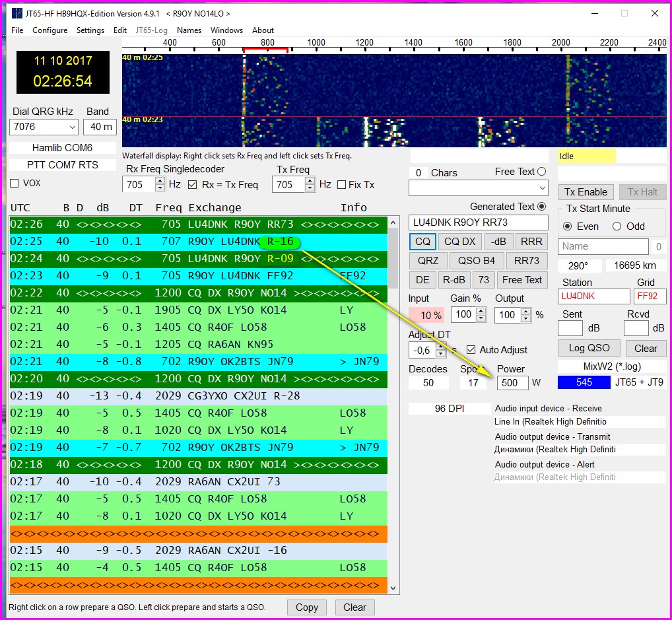672x620 pixels.
Task: Decrease Tx Freq with spinner down arrow
Action: 310,188
